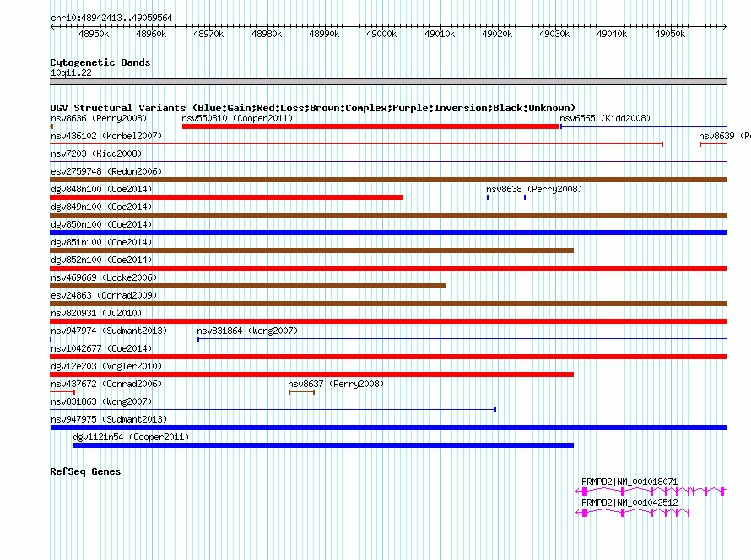Select the red nsv550810 loss bar
This screenshot has height=560, width=751.
click(x=370, y=127)
